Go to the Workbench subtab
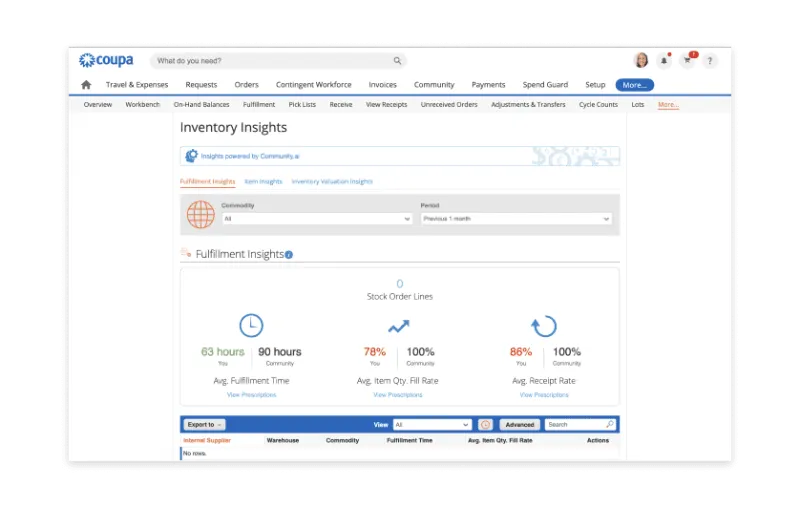The height and width of the screenshot is (507, 800). tap(142, 105)
